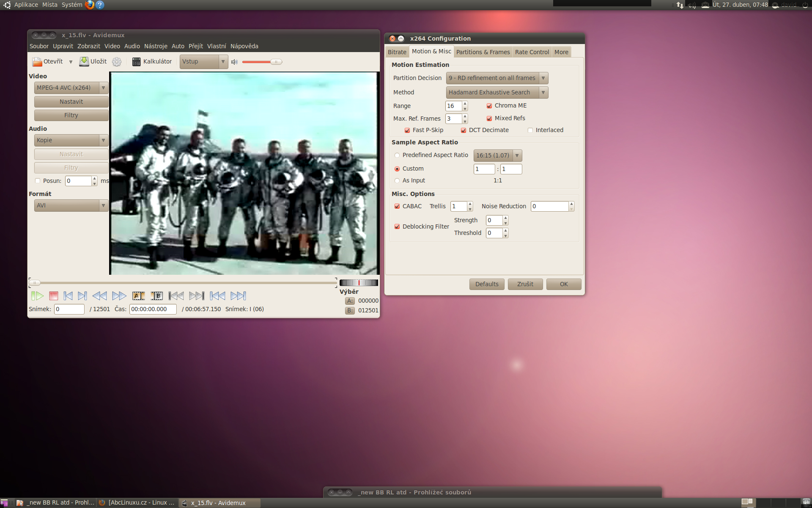
Task: Click the B: selection end button
Action: (350, 310)
